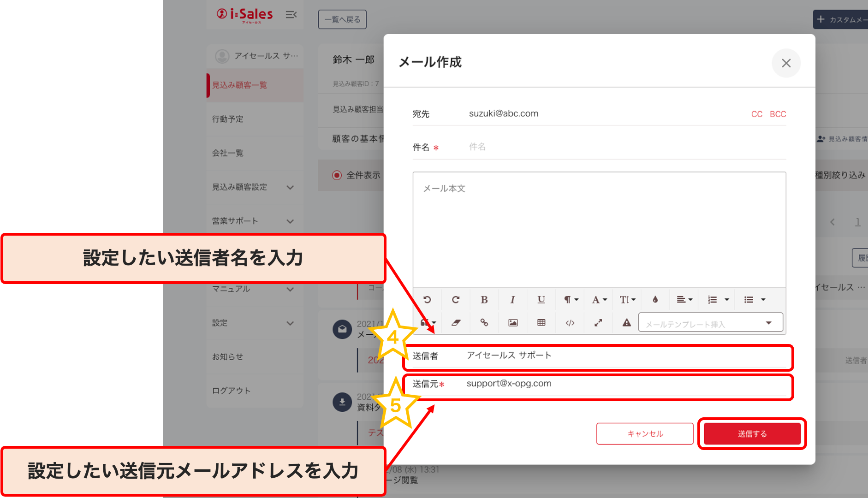Insert a link using the chain icon

484,323
